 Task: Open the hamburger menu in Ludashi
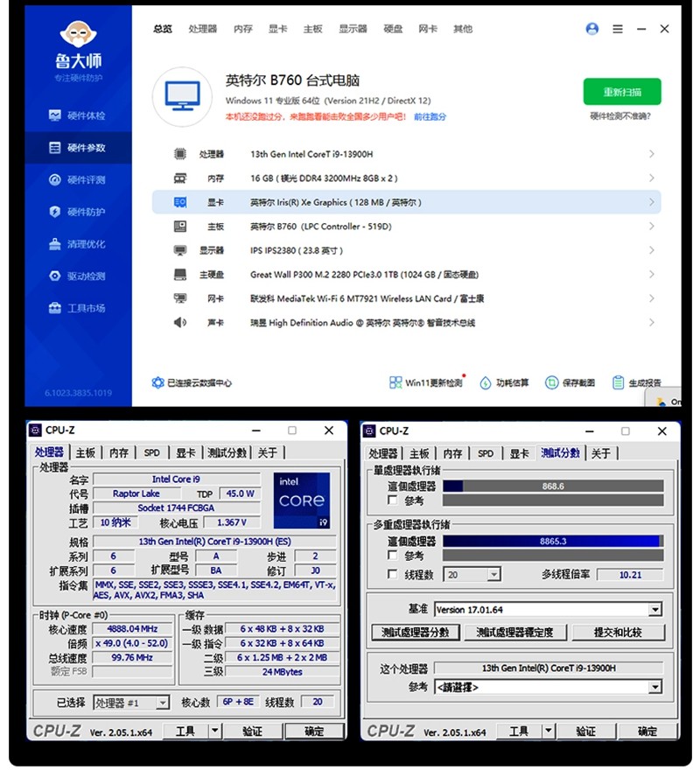pos(618,29)
